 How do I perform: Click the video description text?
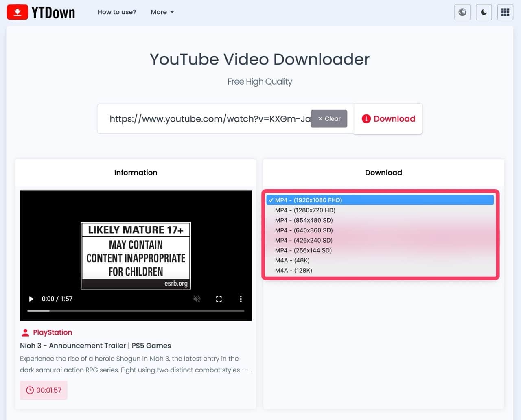point(136,364)
